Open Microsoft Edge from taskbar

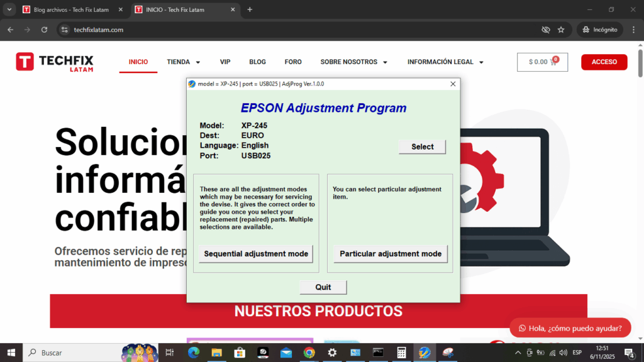(x=193, y=353)
